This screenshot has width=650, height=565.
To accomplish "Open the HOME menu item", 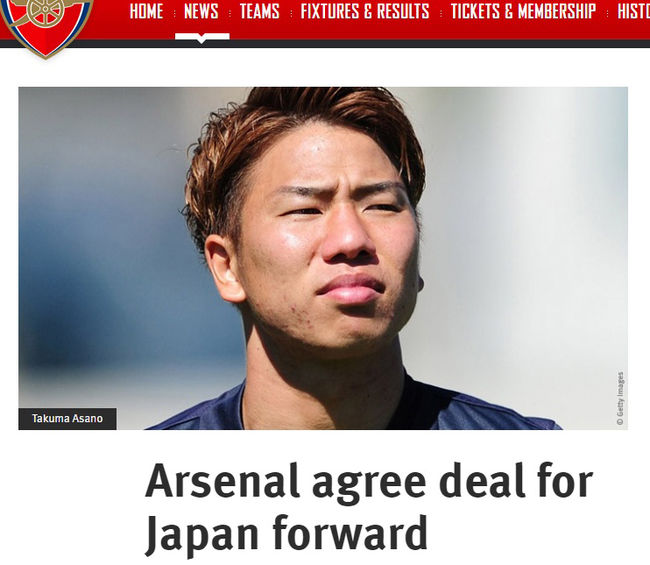I will [x=146, y=11].
